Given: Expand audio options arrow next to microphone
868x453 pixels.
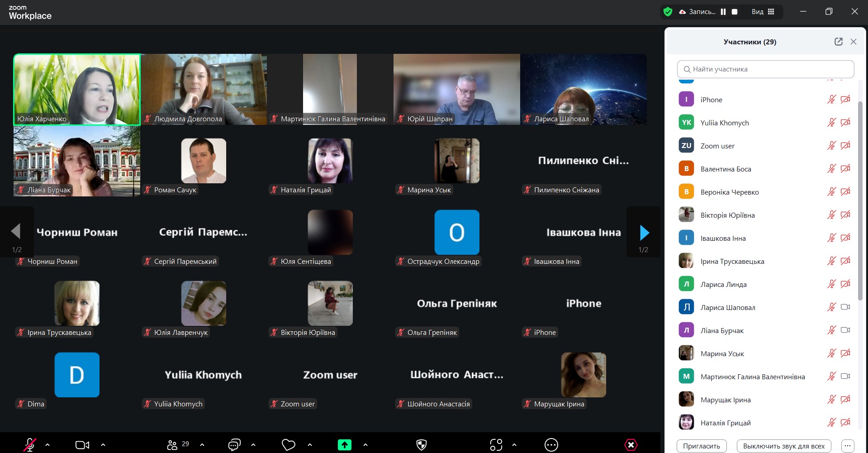Looking at the screenshot, I should point(47,445).
